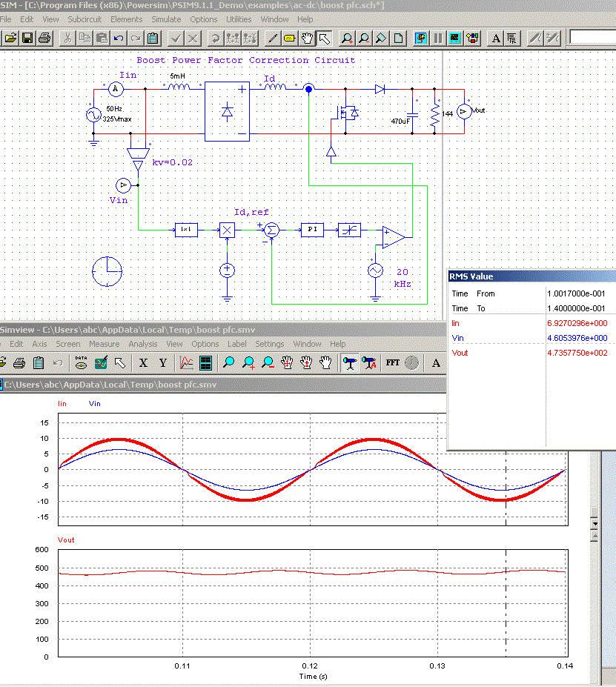
Task: Open the Simview Label menu
Action: [x=237, y=344]
